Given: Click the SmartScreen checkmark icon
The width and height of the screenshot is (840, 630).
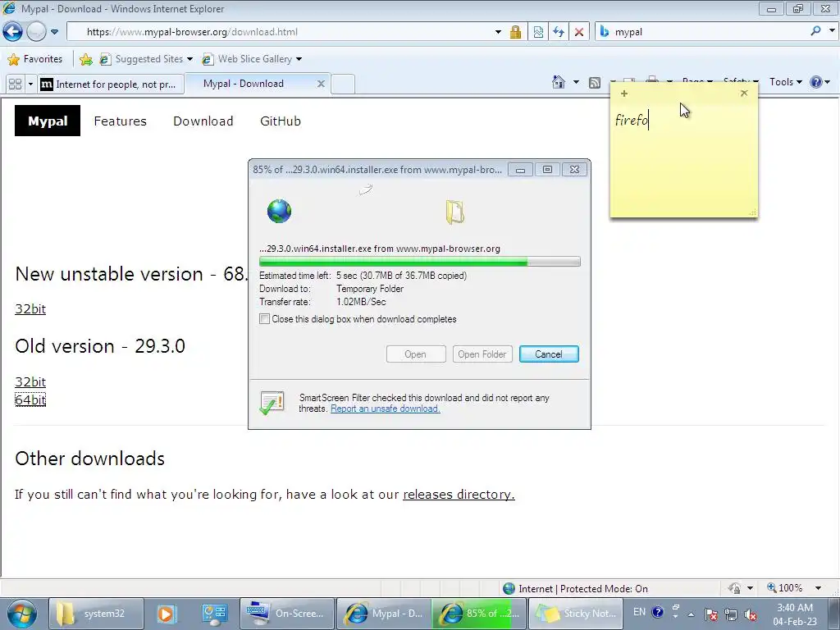Looking at the screenshot, I should (272, 403).
